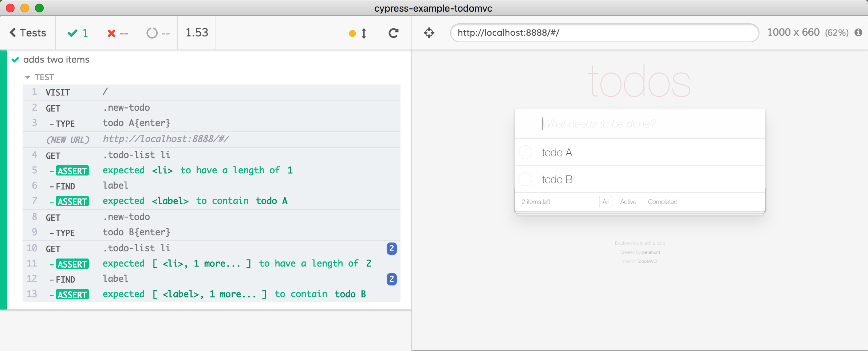This screenshot has height=351, width=868.
Task: Select the Completed todo filter
Action: [662, 202]
